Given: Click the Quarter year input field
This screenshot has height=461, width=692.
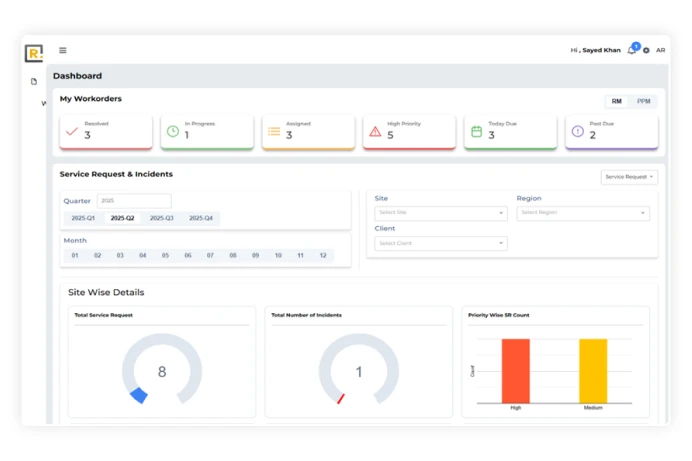Looking at the screenshot, I should (x=134, y=201).
